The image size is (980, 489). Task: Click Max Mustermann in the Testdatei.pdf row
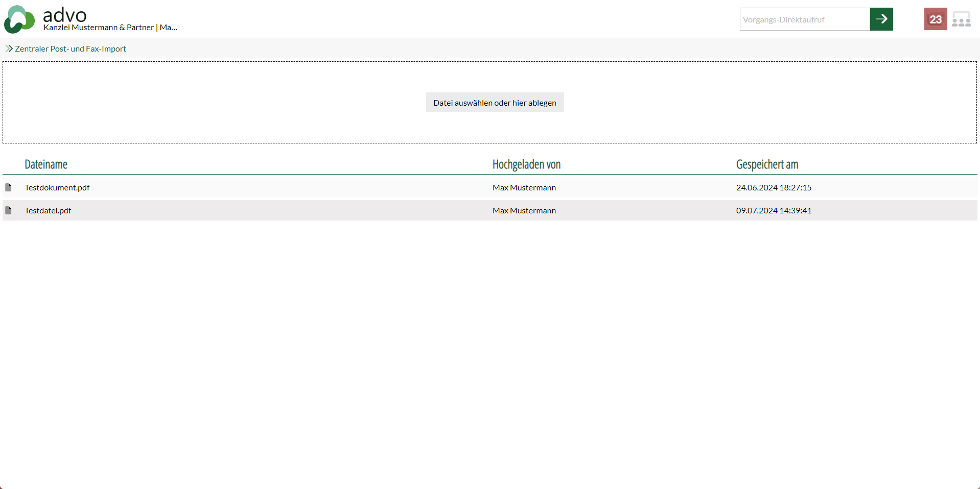pyautogui.click(x=524, y=211)
